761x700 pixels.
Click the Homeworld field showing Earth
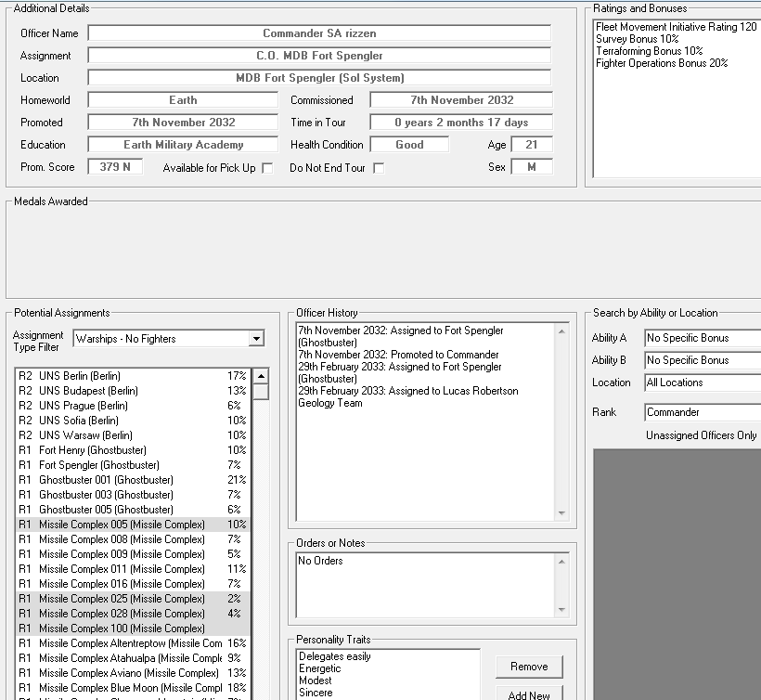183,100
